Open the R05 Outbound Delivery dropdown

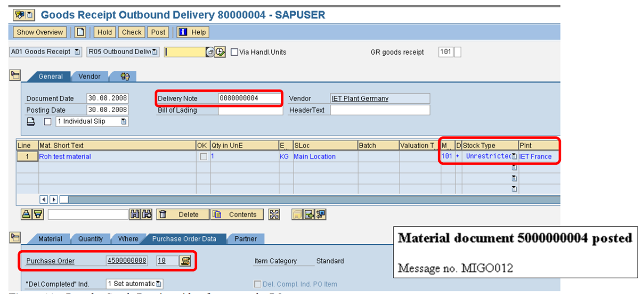[x=154, y=51]
